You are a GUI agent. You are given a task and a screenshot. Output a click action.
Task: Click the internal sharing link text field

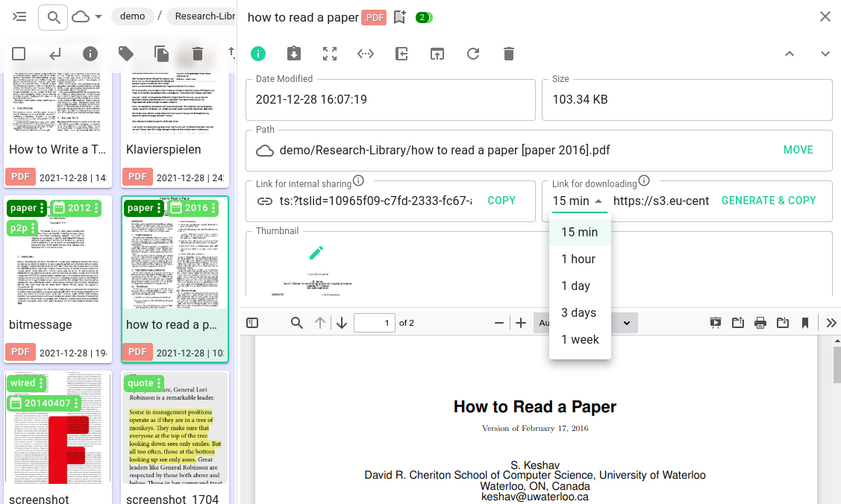click(375, 201)
